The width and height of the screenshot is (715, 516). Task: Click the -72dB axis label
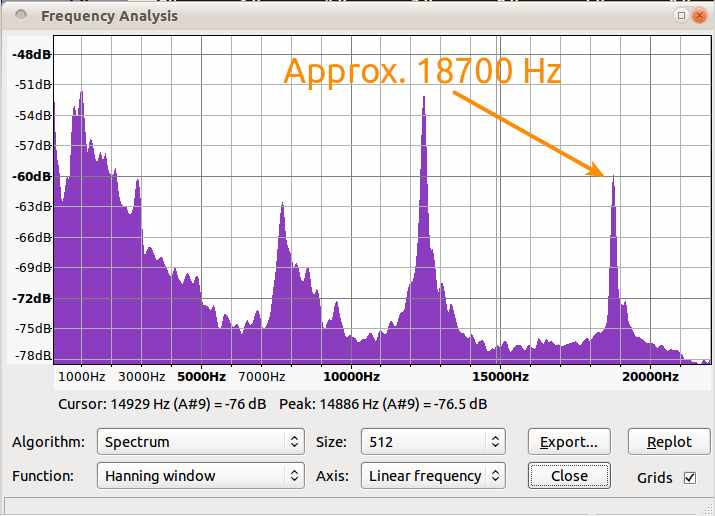(x=31, y=299)
